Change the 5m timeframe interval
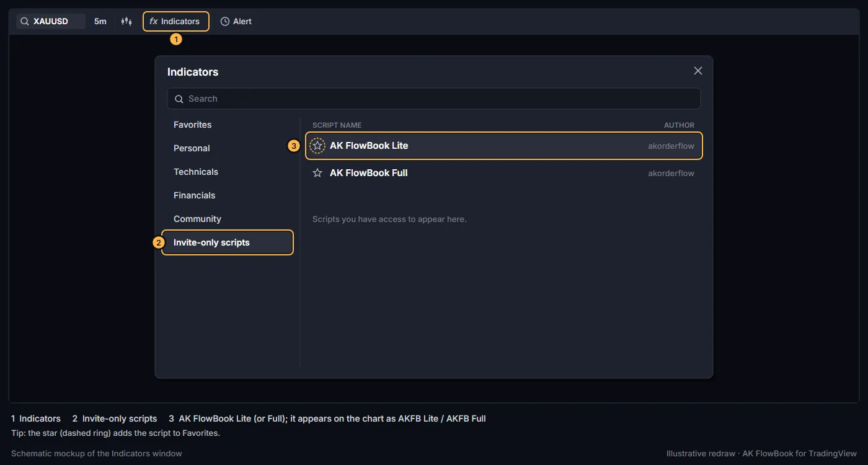The height and width of the screenshot is (465, 868). pyautogui.click(x=100, y=21)
